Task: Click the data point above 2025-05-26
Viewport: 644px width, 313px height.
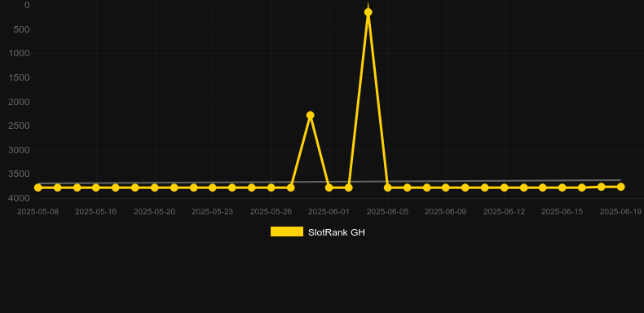Action: (271, 187)
